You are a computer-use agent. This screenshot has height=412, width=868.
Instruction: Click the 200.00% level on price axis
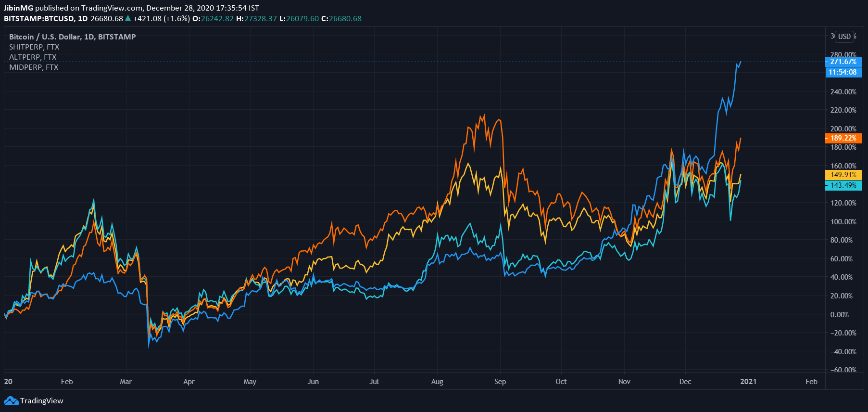coord(843,129)
